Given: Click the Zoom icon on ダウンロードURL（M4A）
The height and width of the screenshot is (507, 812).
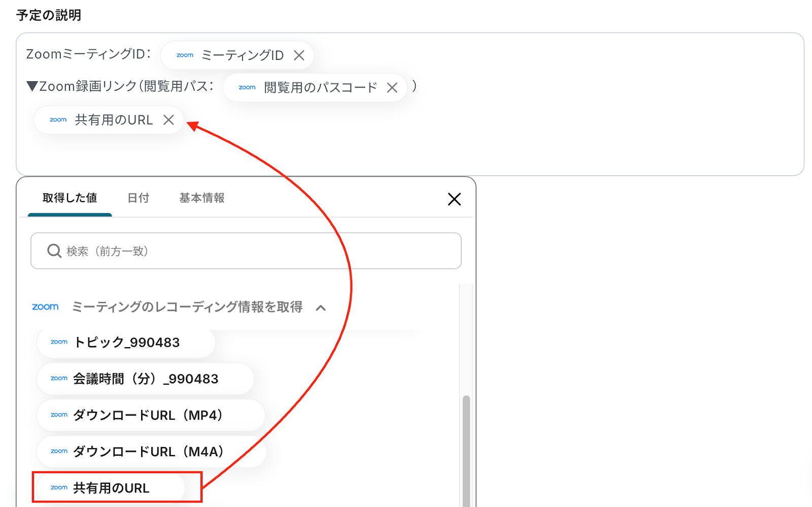Looking at the screenshot, I should 59,451.
